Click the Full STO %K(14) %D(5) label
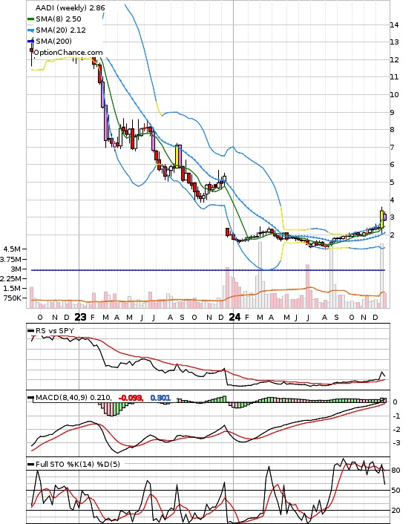420x524 pixels. tap(77, 464)
